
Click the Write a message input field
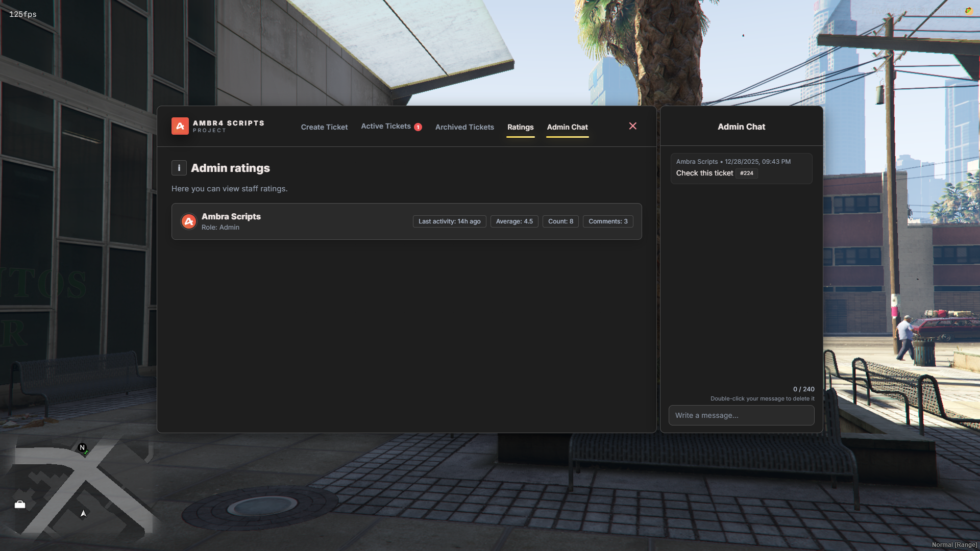coord(741,415)
